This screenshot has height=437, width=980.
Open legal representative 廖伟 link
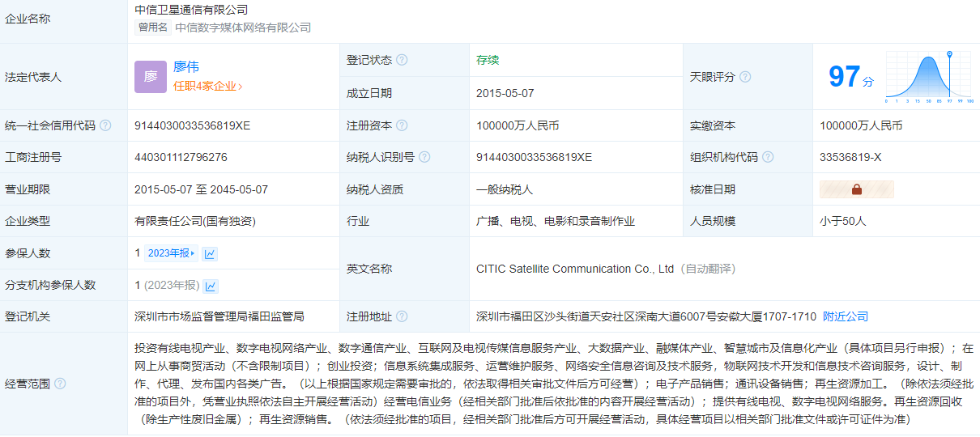(186, 67)
